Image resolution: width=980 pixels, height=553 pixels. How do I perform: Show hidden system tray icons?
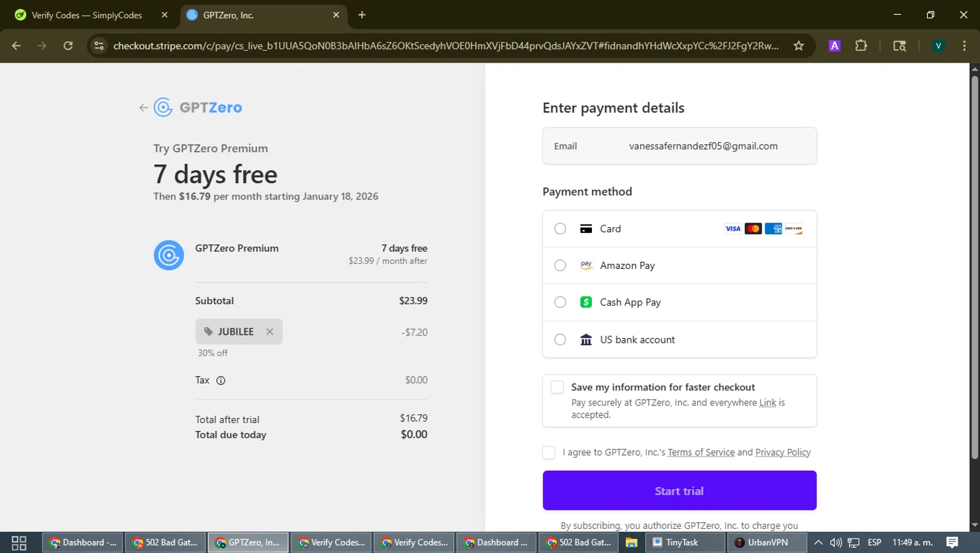click(818, 543)
